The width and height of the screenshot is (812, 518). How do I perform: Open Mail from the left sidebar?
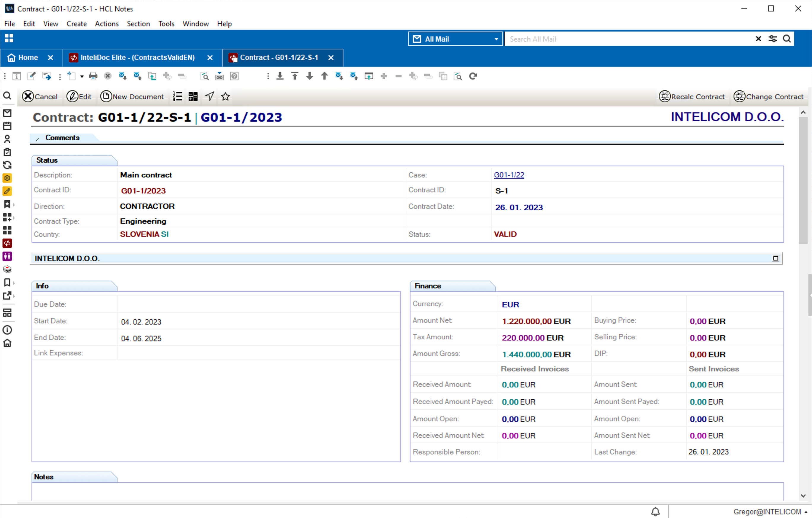[x=7, y=113]
